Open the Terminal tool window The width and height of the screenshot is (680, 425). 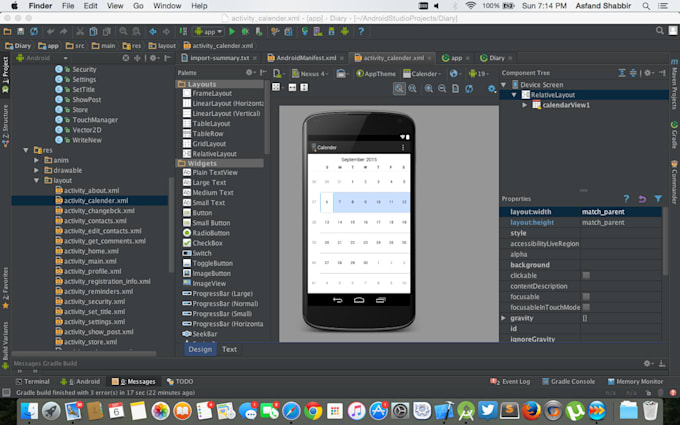[33, 381]
